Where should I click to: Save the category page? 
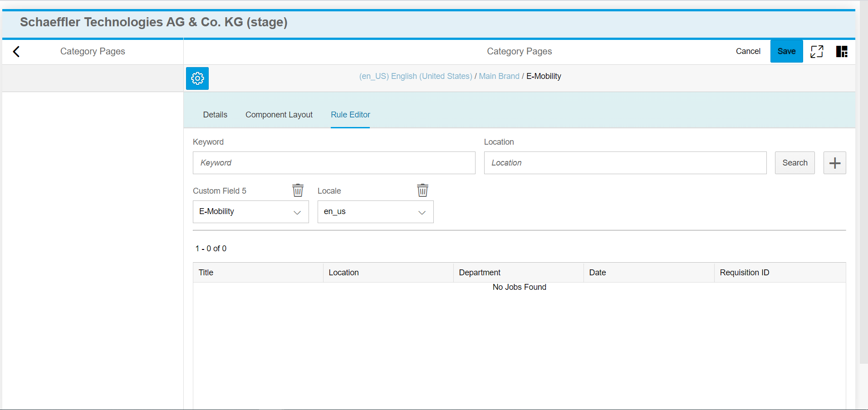click(787, 51)
